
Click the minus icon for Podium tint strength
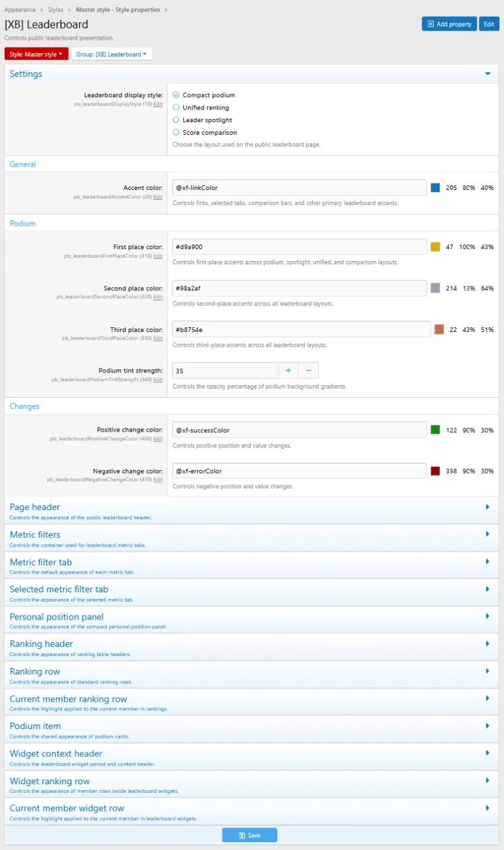point(308,371)
